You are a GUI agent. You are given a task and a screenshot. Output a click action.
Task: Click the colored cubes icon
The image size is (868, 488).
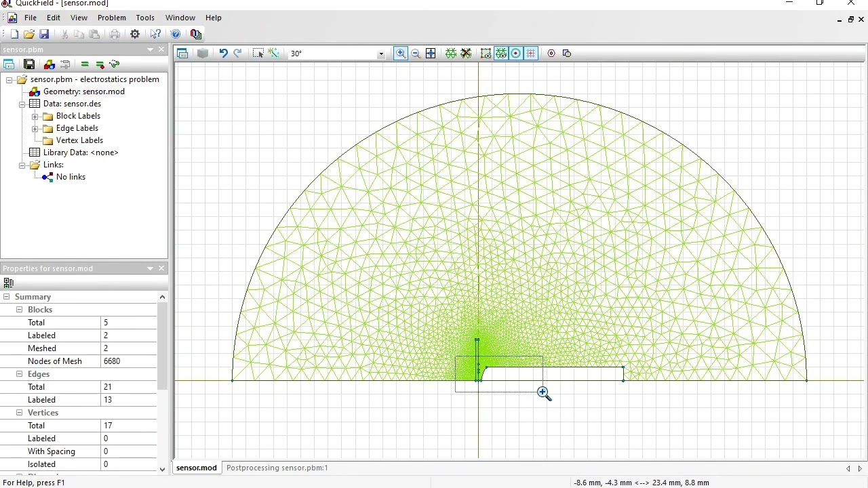pyautogui.click(x=49, y=64)
